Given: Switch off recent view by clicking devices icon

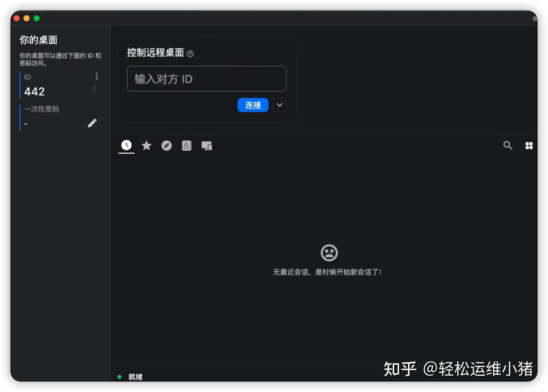Looking at the screenshot, I should (x=207, y=145).
